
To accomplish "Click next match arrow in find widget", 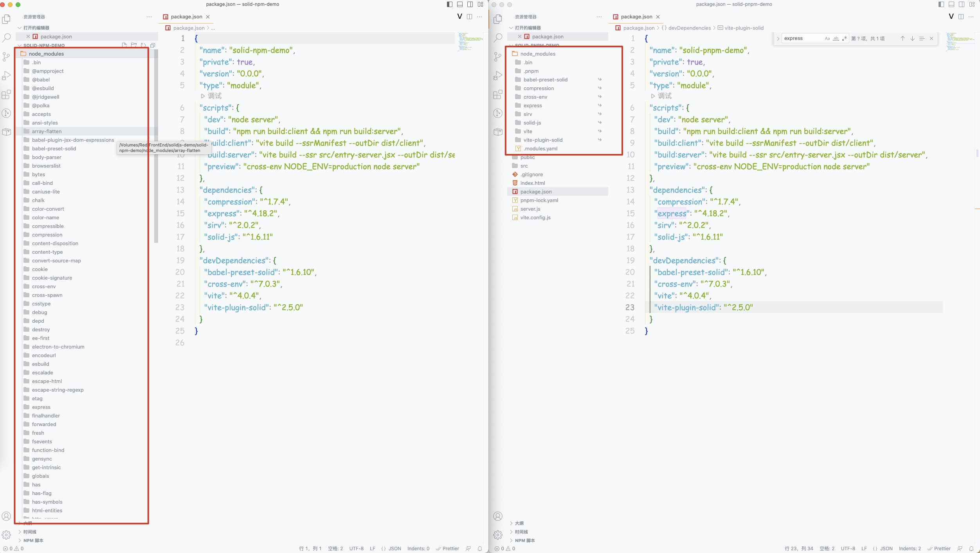I will [912, 38].
